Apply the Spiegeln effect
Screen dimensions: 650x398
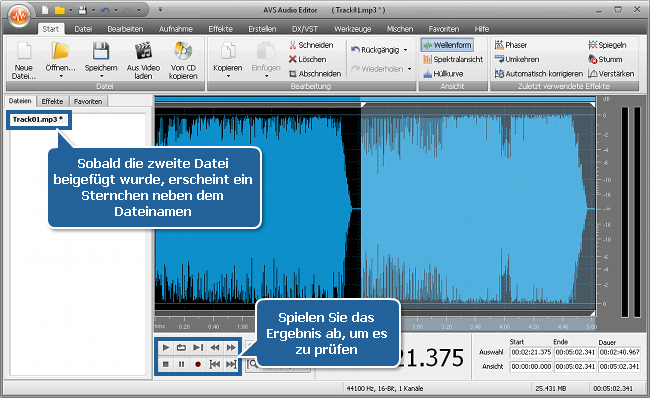[x=607, y=45]
